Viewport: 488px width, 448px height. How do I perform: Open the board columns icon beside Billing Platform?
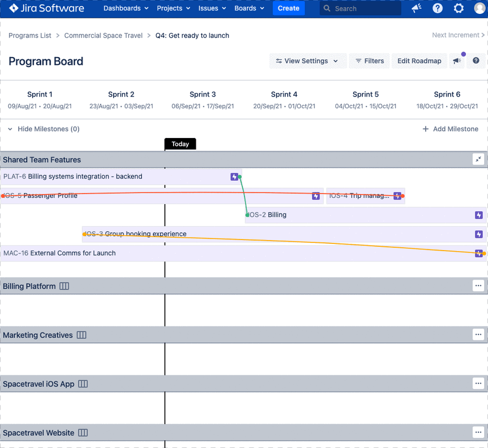tap(64, 286)
